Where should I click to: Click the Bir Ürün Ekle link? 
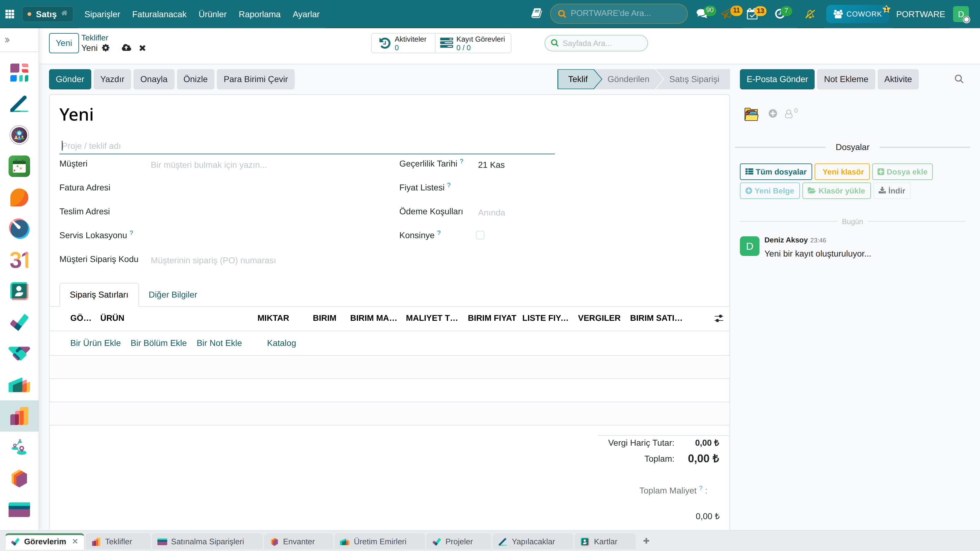click(x=96, y=343)
